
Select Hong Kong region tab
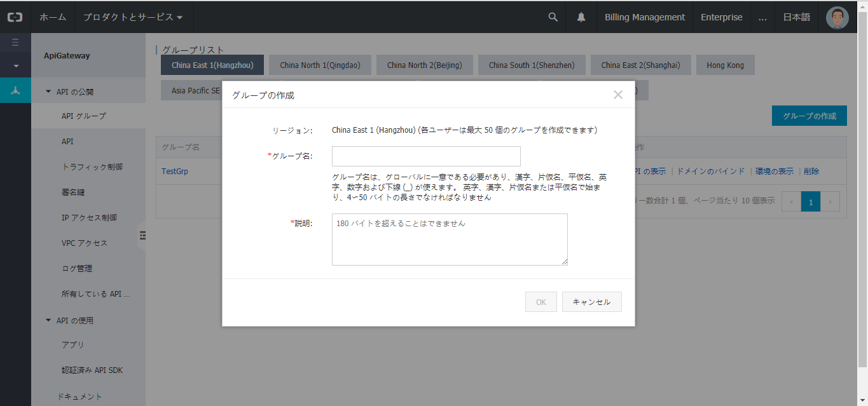(x=725, y=65)
